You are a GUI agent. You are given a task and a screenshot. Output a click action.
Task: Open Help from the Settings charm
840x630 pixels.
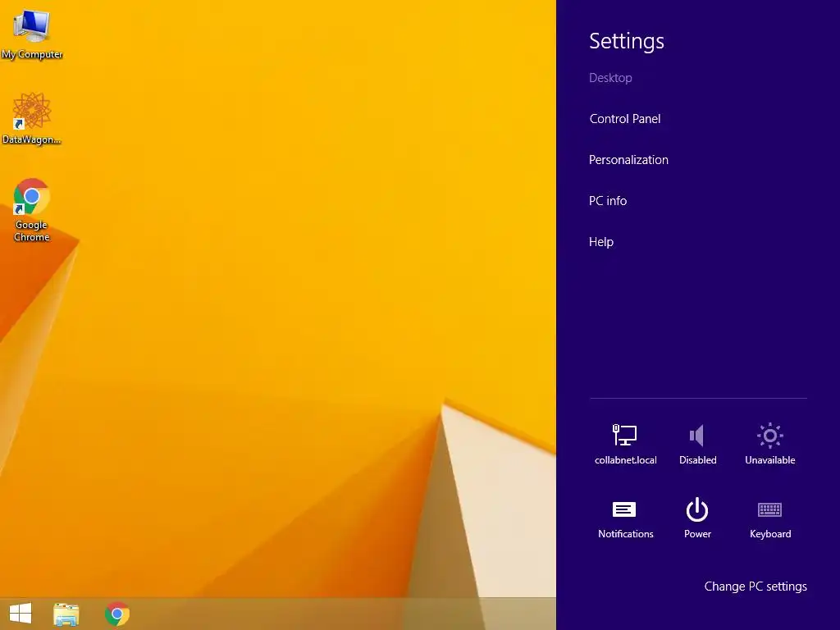601,242
